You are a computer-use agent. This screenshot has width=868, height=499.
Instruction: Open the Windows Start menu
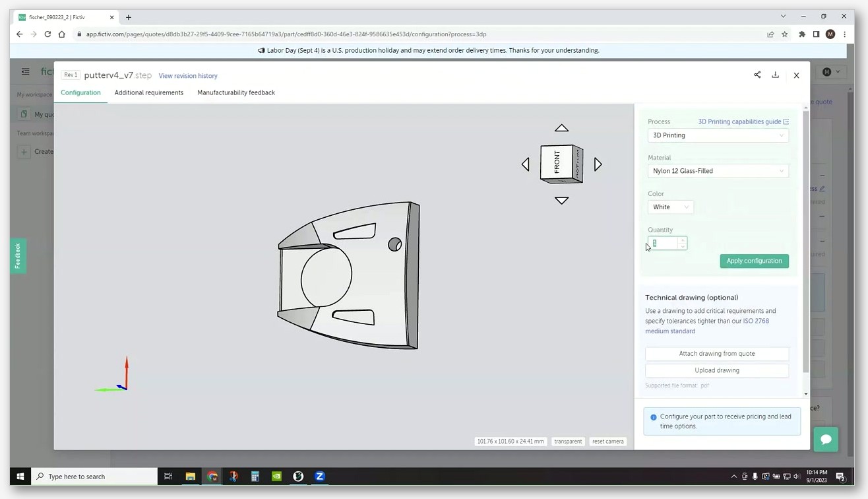coord(20,476)
